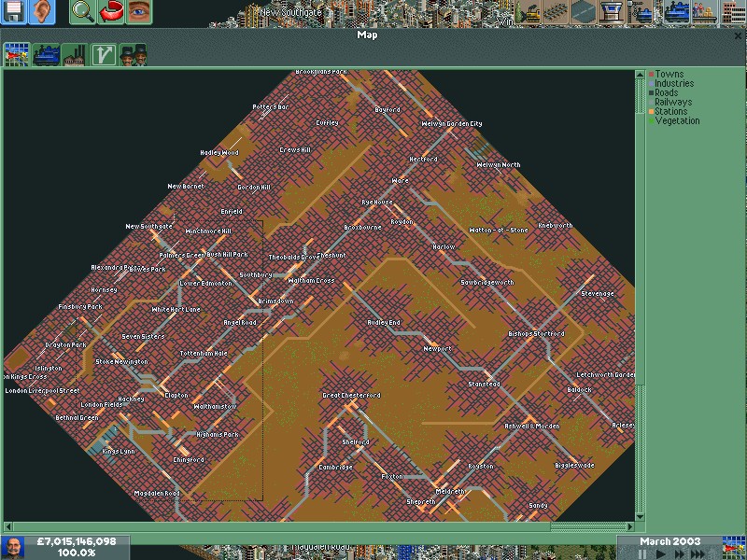The width and height of the screenshot is (747, 560).
Task: Click Seven Sisters on the map
Action: (x=143, y=336)
